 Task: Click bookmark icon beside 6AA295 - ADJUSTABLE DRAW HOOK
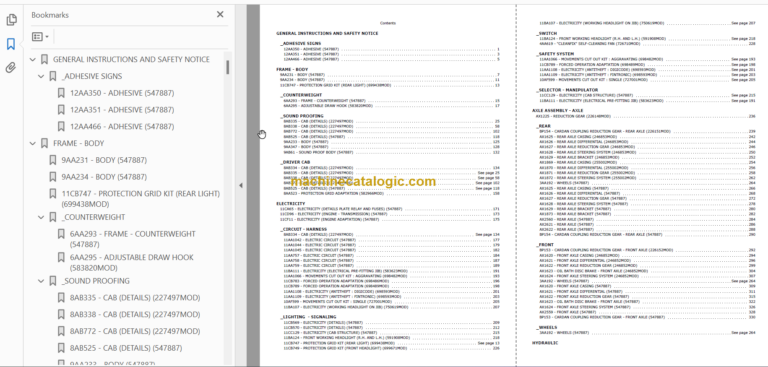[61, 257]
